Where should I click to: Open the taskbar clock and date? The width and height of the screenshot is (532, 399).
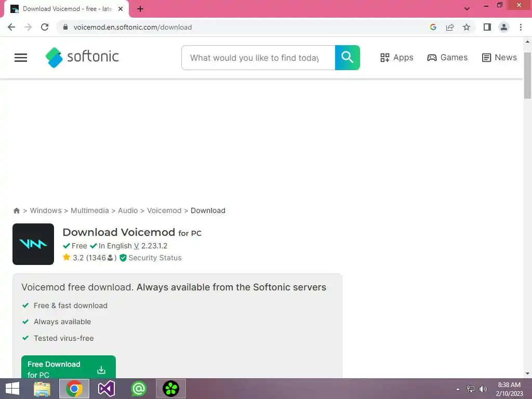pyautogui.click(x=509, y=389)
